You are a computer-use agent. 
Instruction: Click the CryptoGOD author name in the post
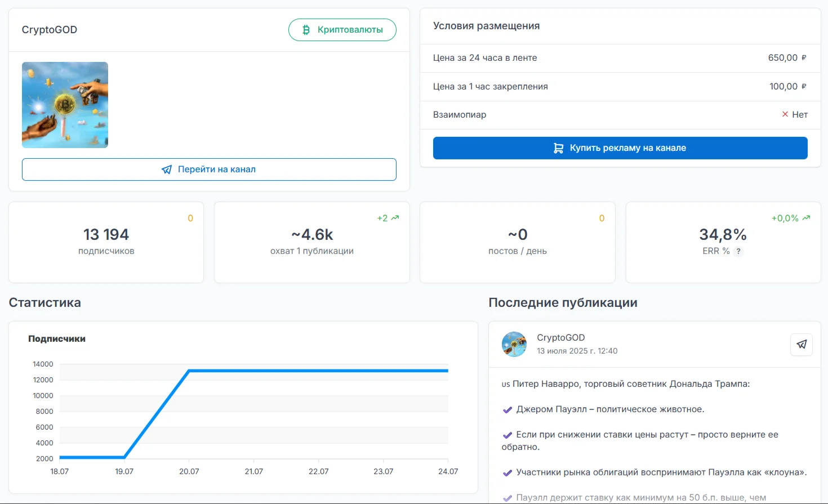[x=560, y=337]
